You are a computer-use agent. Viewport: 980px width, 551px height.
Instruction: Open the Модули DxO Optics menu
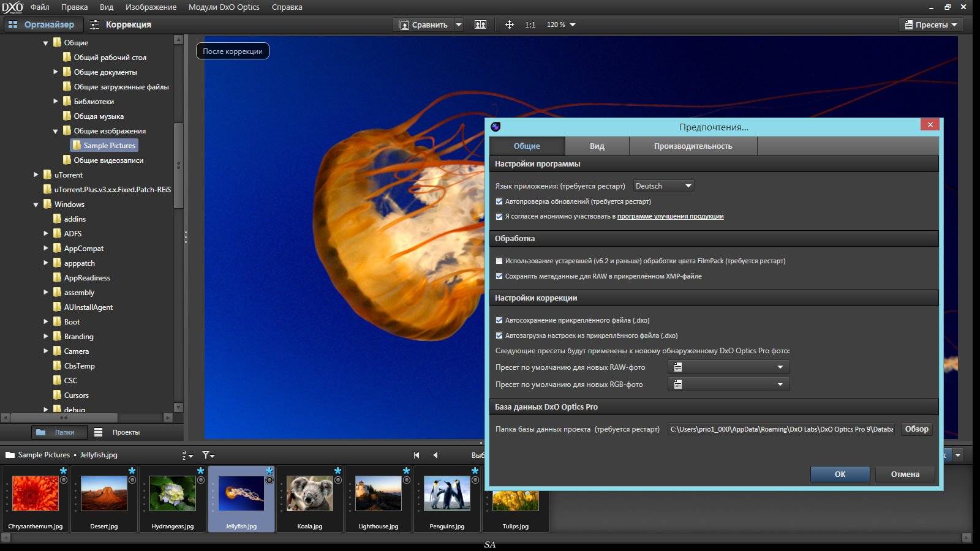(224, 7)
